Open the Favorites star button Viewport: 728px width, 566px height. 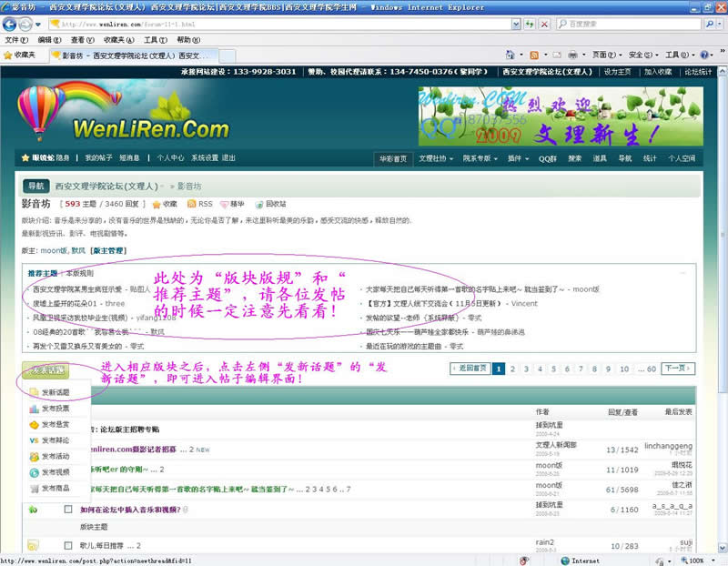click(19, 55)
